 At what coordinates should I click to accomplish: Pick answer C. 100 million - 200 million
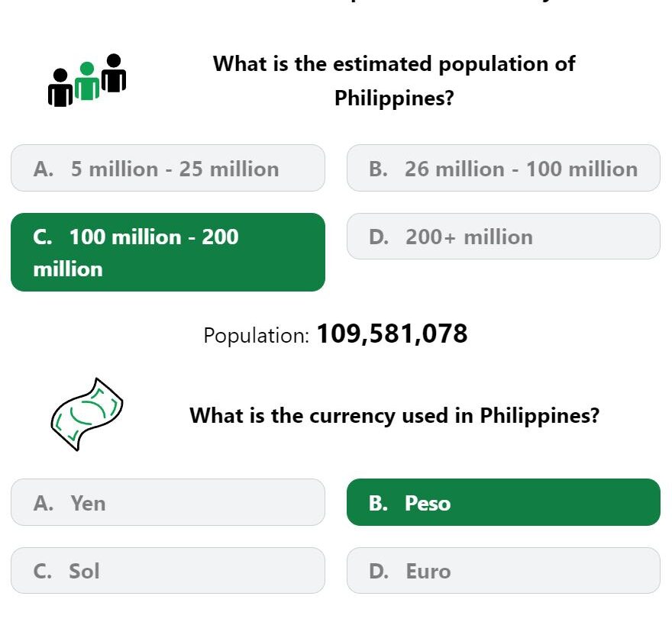tap(168, 253)
